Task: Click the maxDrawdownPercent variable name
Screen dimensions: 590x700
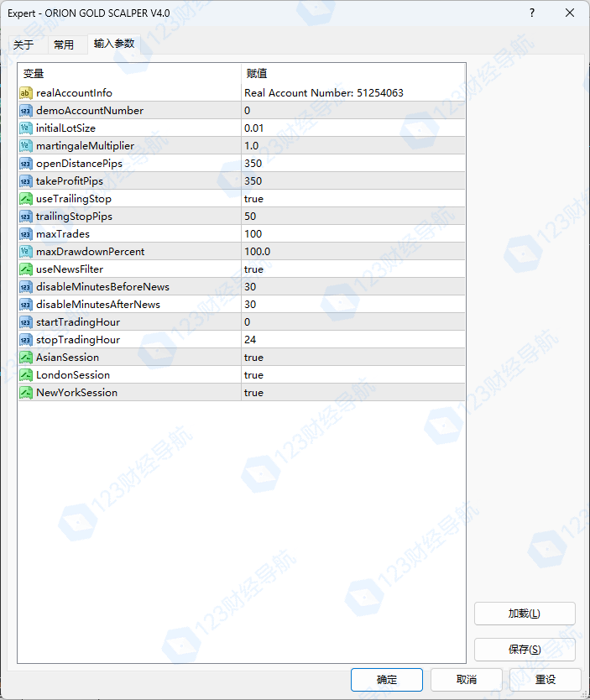Action: [90, 252]
